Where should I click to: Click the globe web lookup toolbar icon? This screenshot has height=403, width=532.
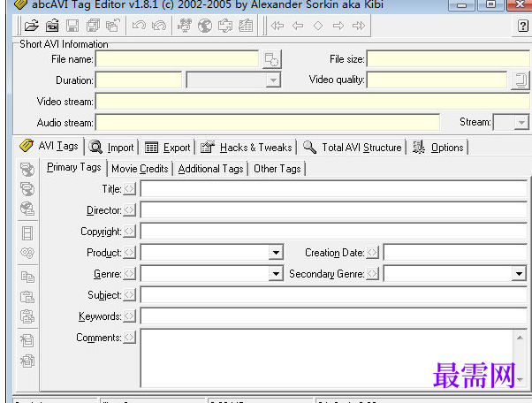tap(205, 26)
